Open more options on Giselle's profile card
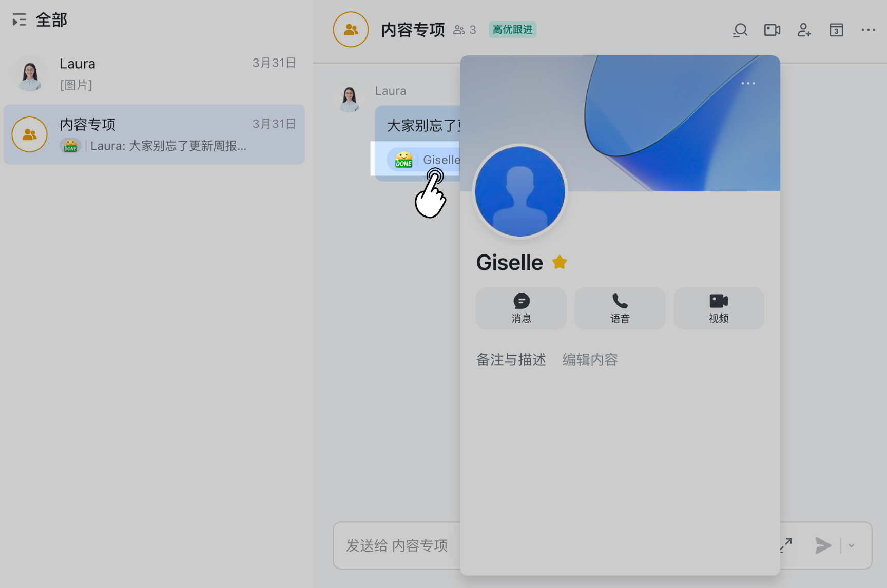This screenshot has width=887, height=588. point(748,83)
